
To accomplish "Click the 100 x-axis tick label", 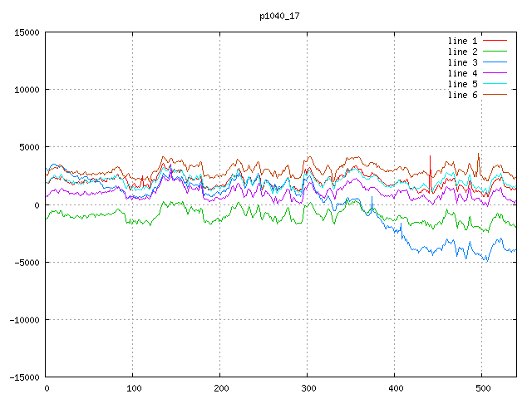I will 133,388.
